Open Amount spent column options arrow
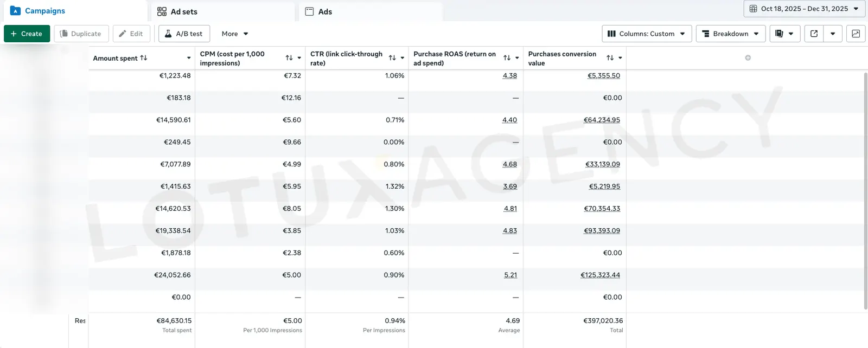The image size is (868, 348). [189, 58]
